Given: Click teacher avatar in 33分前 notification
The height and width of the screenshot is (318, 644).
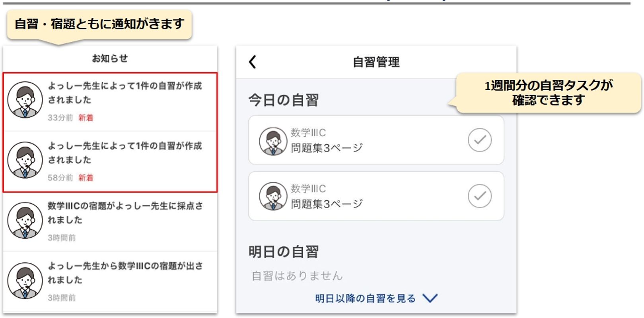Looking at the screenshot, I should point(25,100).
